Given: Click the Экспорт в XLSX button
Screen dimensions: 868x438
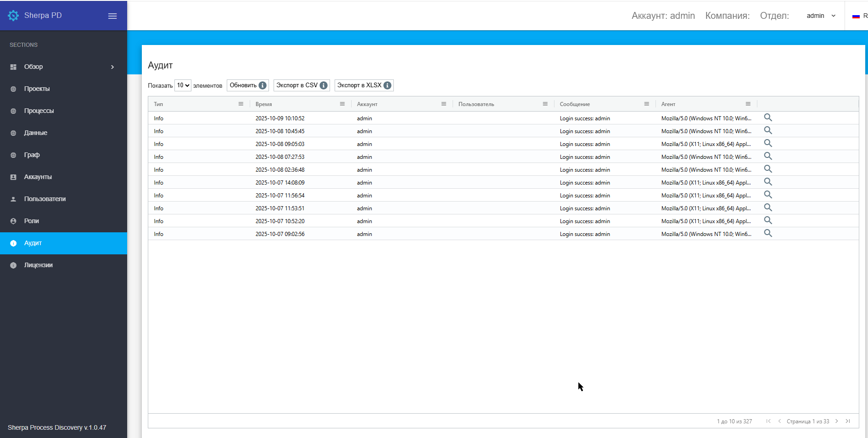Looking at the screenshot, I should coord(364,85).
